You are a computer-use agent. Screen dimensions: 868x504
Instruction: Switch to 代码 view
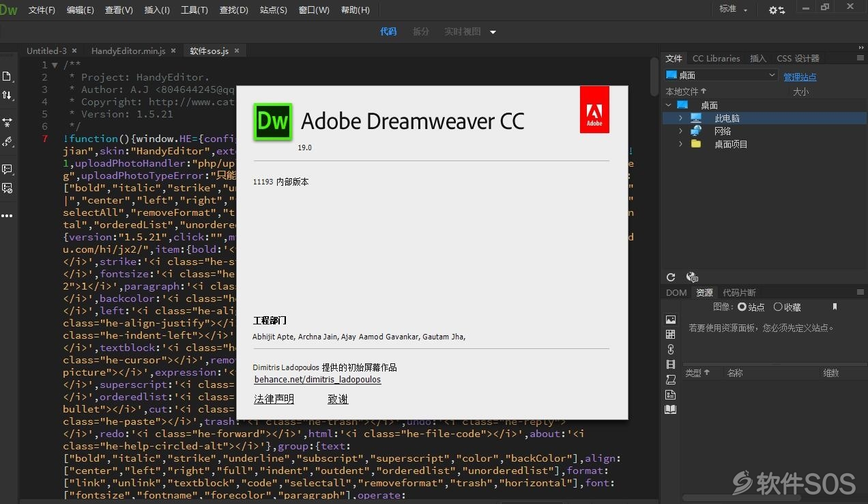tap(388, 31)
